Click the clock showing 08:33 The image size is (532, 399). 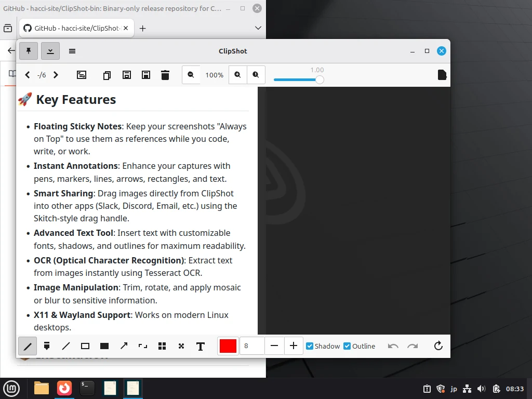515,389
